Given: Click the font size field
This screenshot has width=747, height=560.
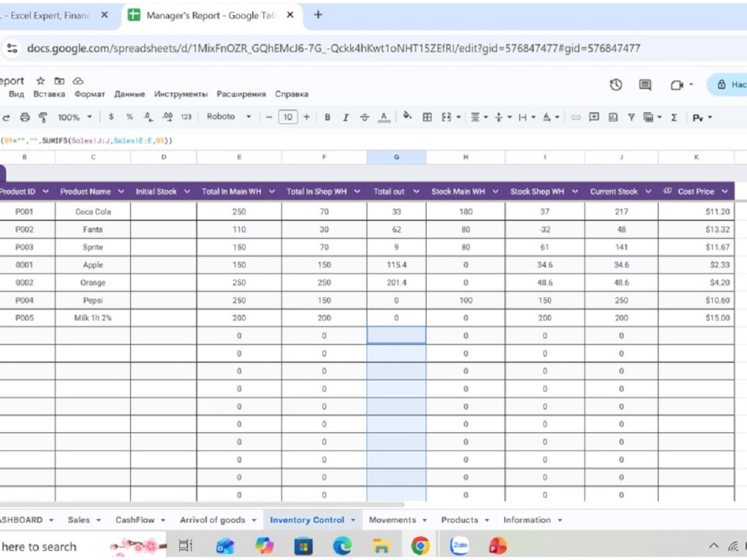Looking at the screenshot, I should pyautogui.click(x=288, y=117).
